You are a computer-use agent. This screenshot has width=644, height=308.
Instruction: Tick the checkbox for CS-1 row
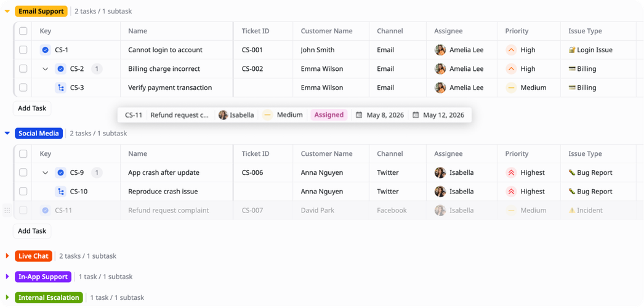[23, 50]
